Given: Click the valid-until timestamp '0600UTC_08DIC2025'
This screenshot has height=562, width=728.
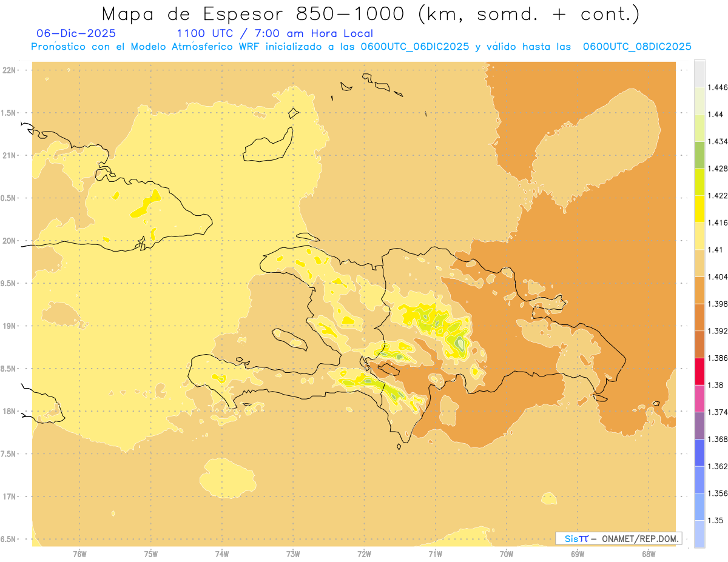Looking at the screenshot, I should tap(637, 46).
